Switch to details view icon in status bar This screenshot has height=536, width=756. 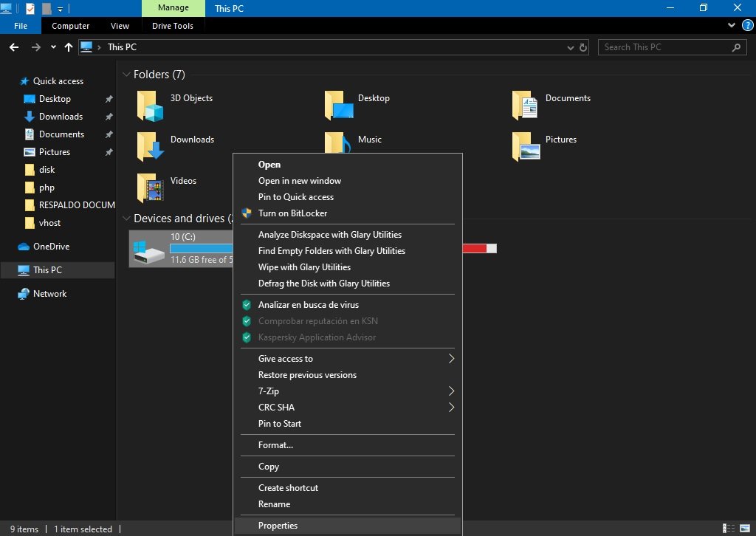point(728,529)
